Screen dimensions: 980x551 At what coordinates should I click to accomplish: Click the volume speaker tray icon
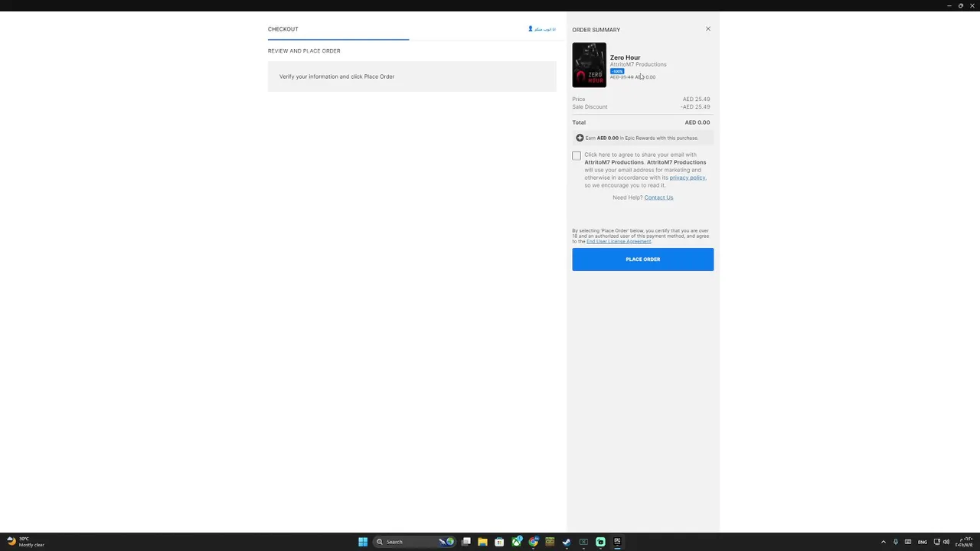pyautogui.click(x=946, y=542)
